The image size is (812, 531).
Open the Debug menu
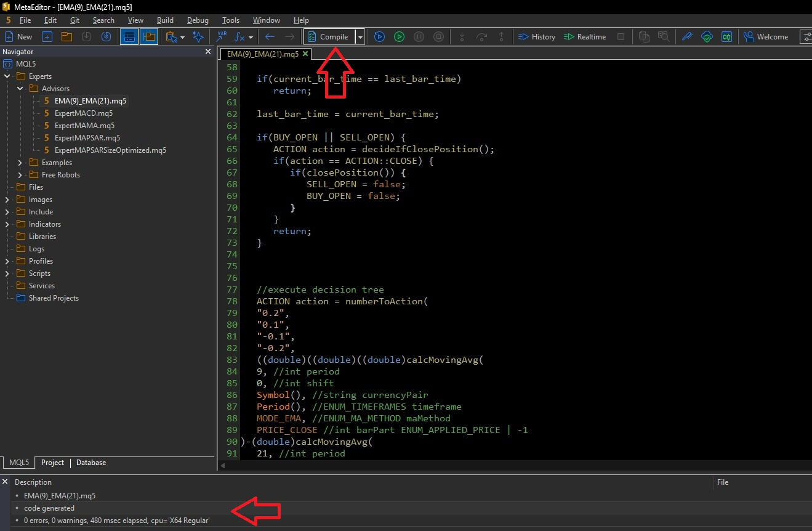point(198,20)
